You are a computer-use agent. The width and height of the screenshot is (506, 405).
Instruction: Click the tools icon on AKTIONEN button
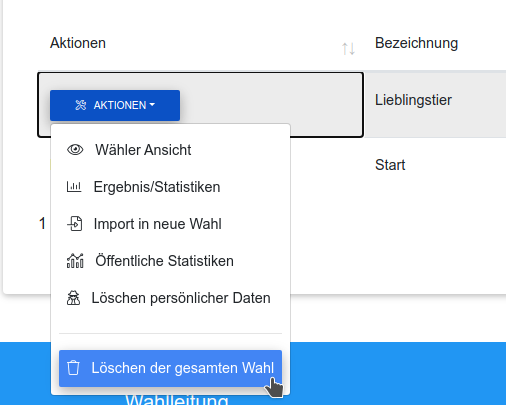click(80, 105)
